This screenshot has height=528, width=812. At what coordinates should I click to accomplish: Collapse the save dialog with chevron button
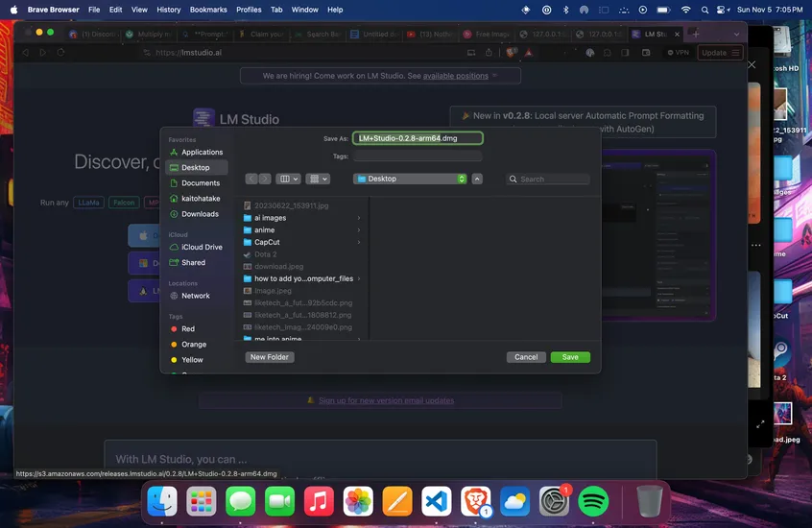(477, 179)
